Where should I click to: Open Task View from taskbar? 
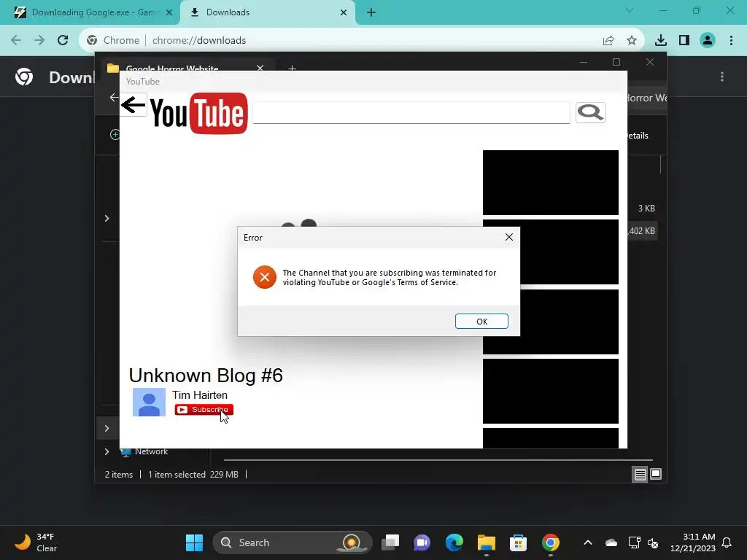click(x=390, y=542)
